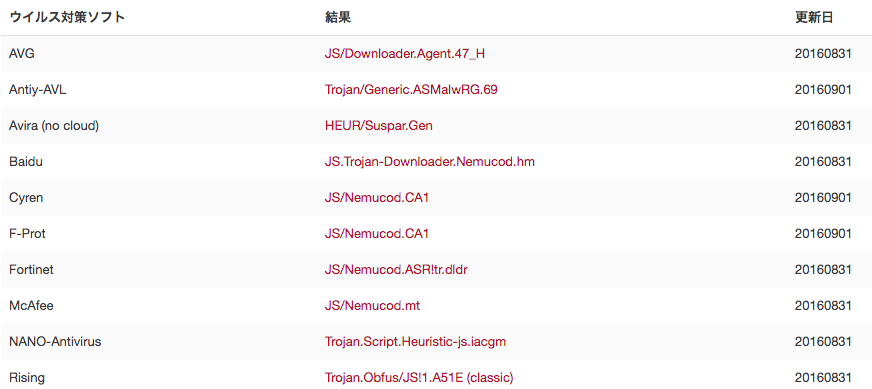Click the JS/Nemucod.ASR!tr.dldr result
The width and height of the screenshot is (872, 389).
[400, 270]
